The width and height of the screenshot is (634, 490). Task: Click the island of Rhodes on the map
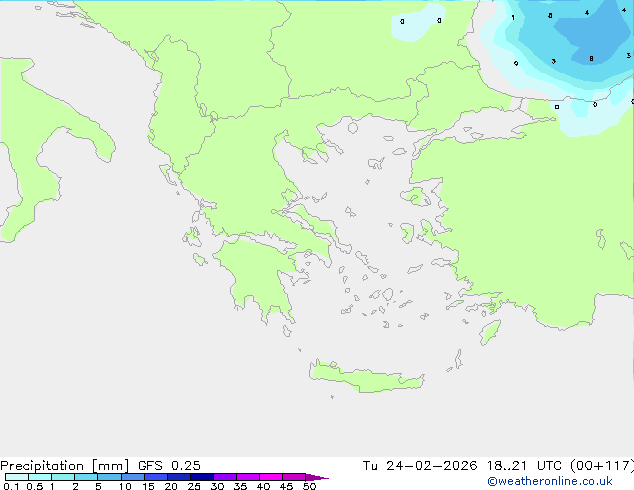pos(490,332)
